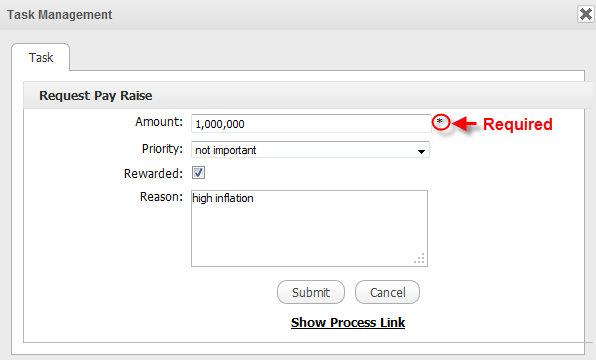This screenshot has height=360, width=596.
Task: Uncheck the Rewarded checkbox
Action: (198, 173)
